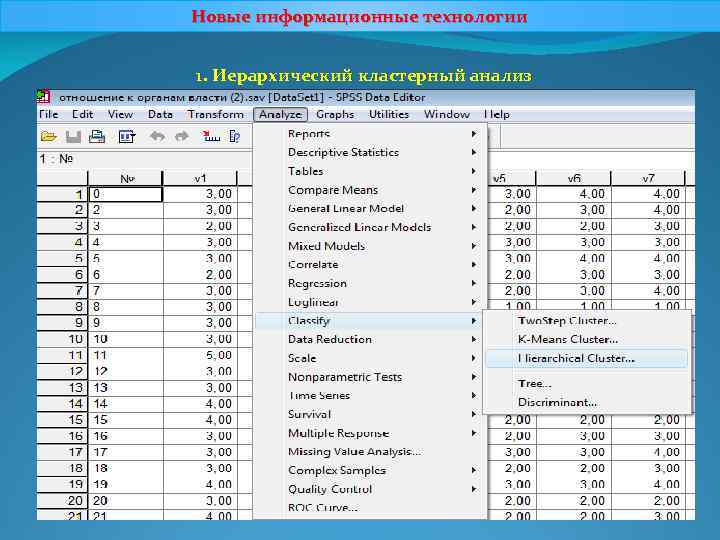720x540 pixels.
Task: Open the Dialog Recall toolbar icon
Action: point(127,136)
